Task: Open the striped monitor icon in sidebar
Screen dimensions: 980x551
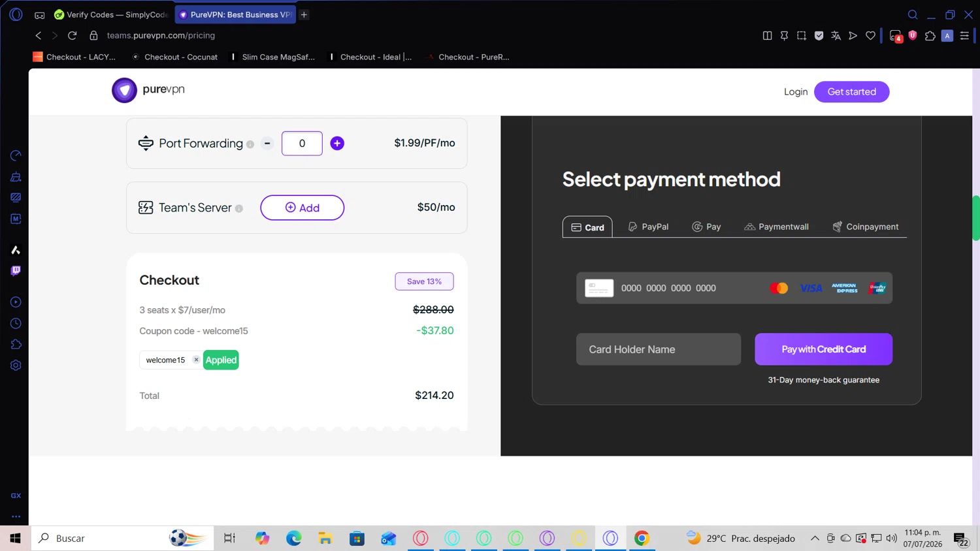Action: 16,197
